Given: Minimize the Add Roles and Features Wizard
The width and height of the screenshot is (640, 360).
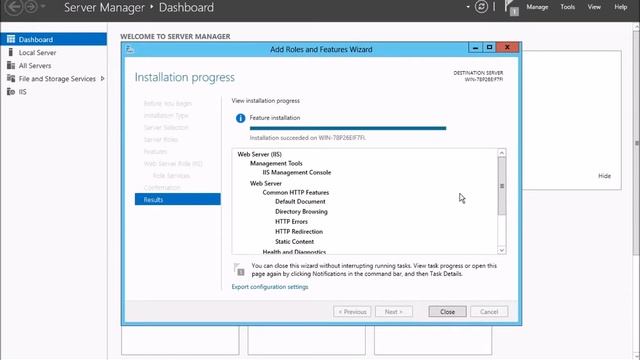Looking at the screenshot, I should [475, 47].
